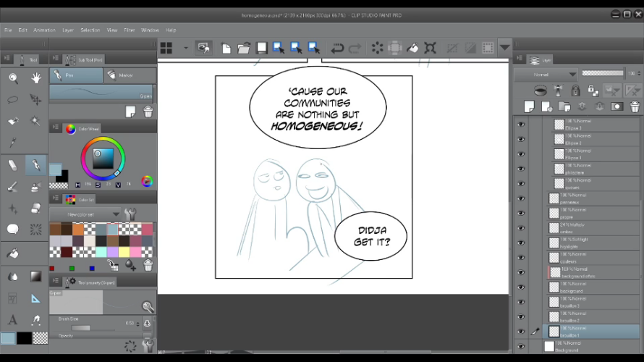644x362 pixels.
Task: Click inside the color wheel square
Action: click(x=103, y=159)
